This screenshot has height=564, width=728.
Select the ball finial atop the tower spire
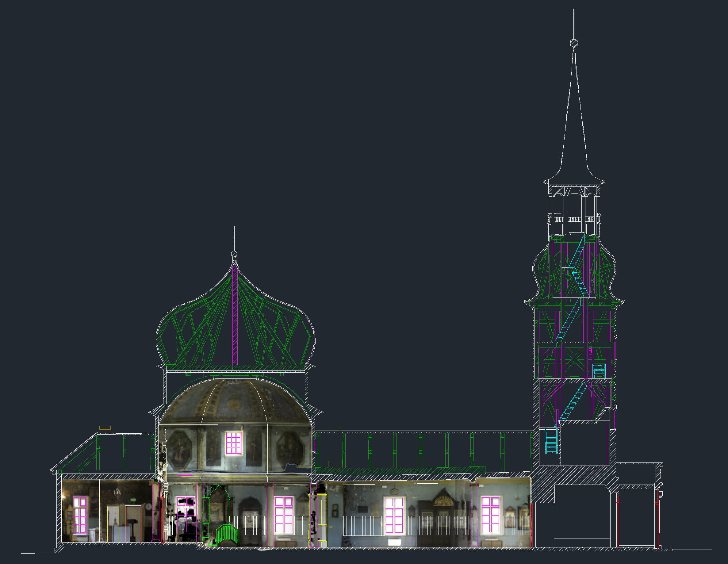tap(574, 43)
